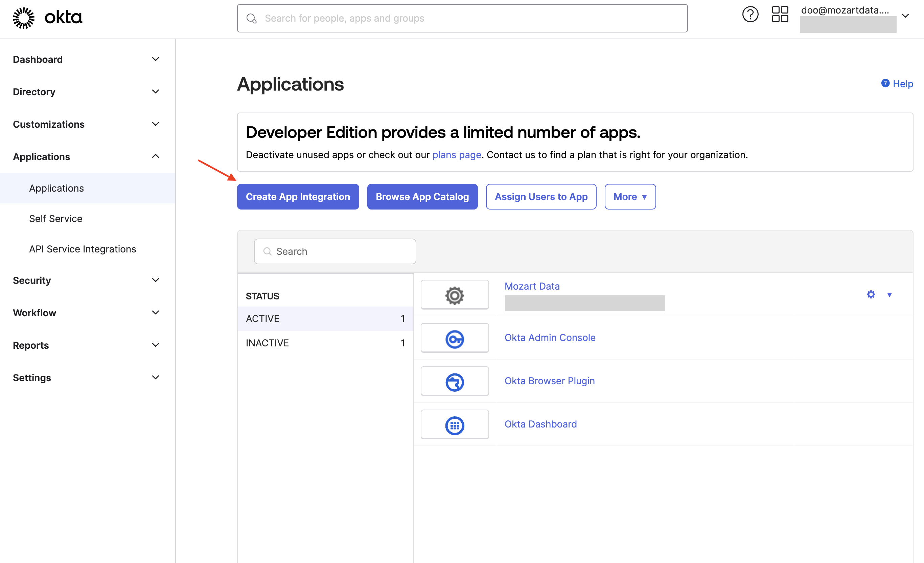Click the Okta sunburst logo

pos(24,18)
